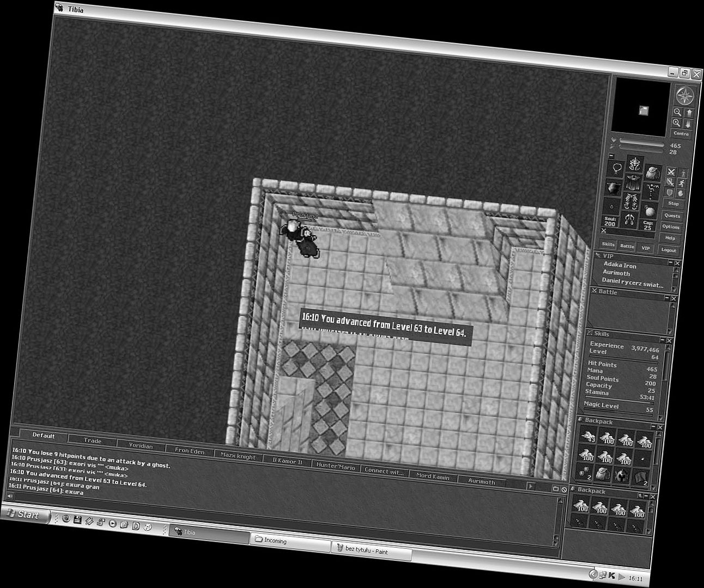Zoom in the minimap
Image resolution: width=704 pixels, height=588 pixels.
(x=676, y=122)
